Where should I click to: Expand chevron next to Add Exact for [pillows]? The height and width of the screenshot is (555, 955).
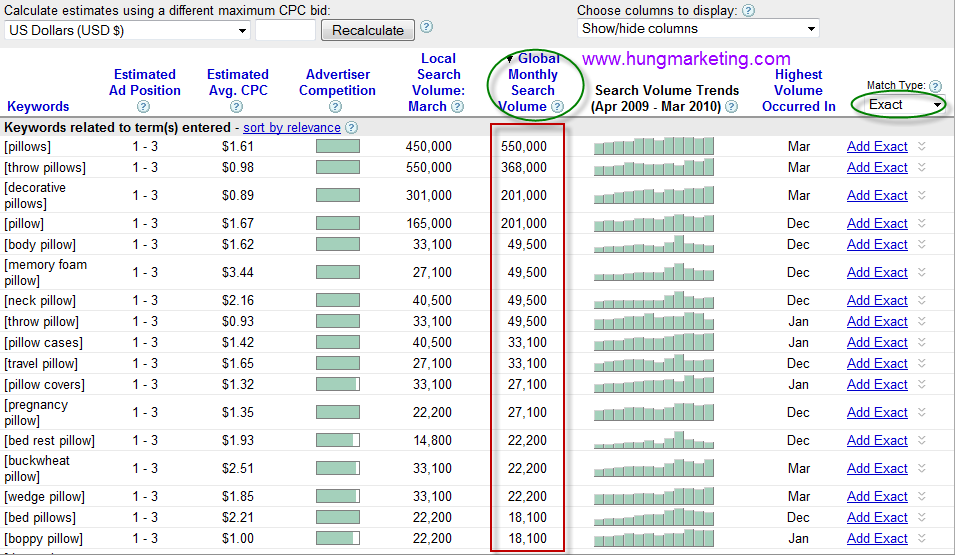[x=922, y=147]
